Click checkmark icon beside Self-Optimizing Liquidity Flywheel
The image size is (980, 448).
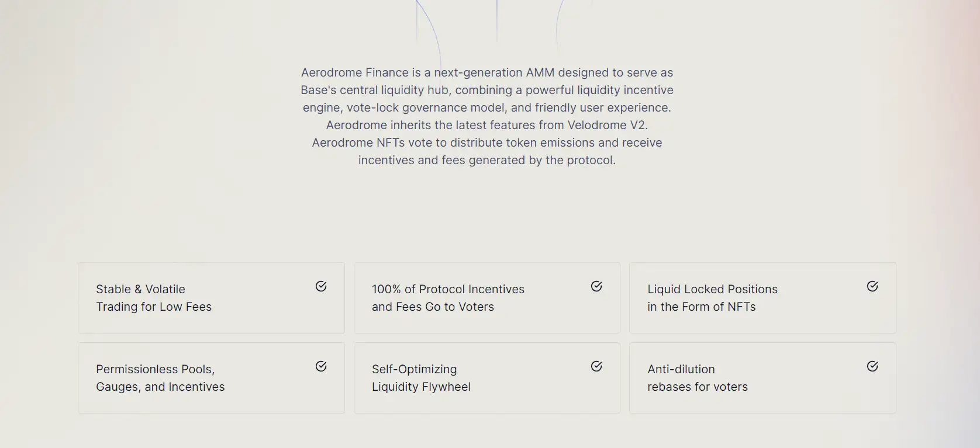tap(596, 366)
